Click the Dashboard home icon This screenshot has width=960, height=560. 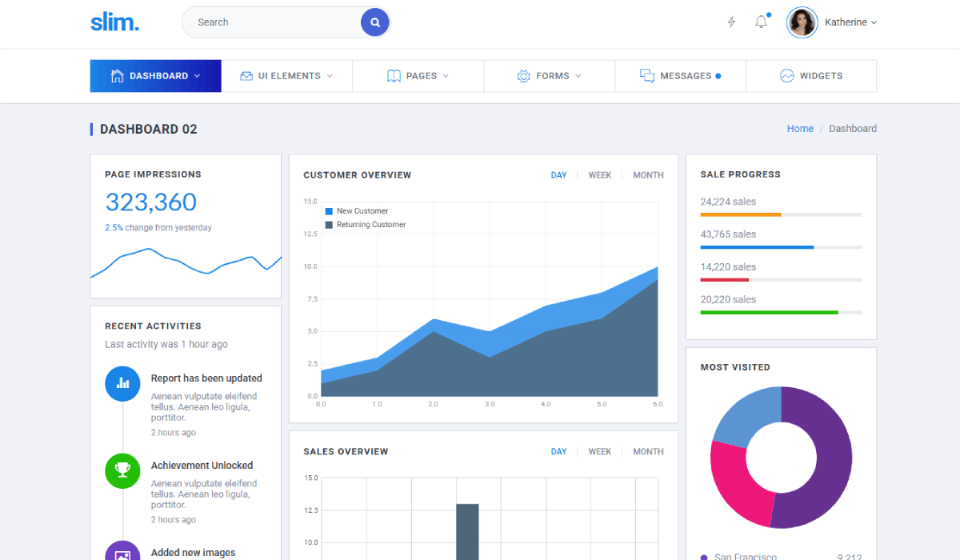pos(117,76)
